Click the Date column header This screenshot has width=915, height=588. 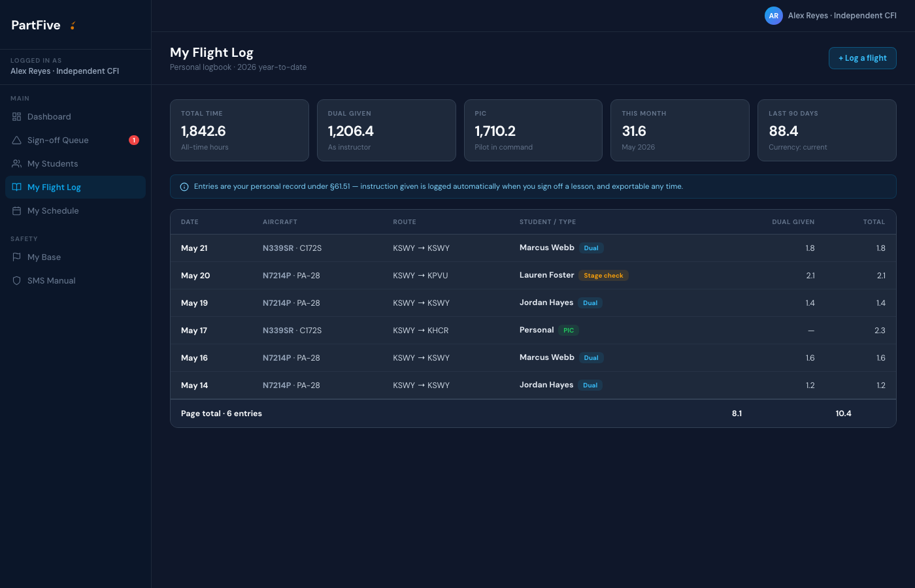190,222
